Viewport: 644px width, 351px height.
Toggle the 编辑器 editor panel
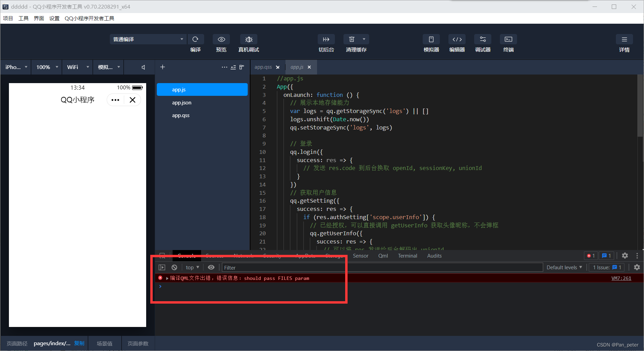tap(457, 39)
